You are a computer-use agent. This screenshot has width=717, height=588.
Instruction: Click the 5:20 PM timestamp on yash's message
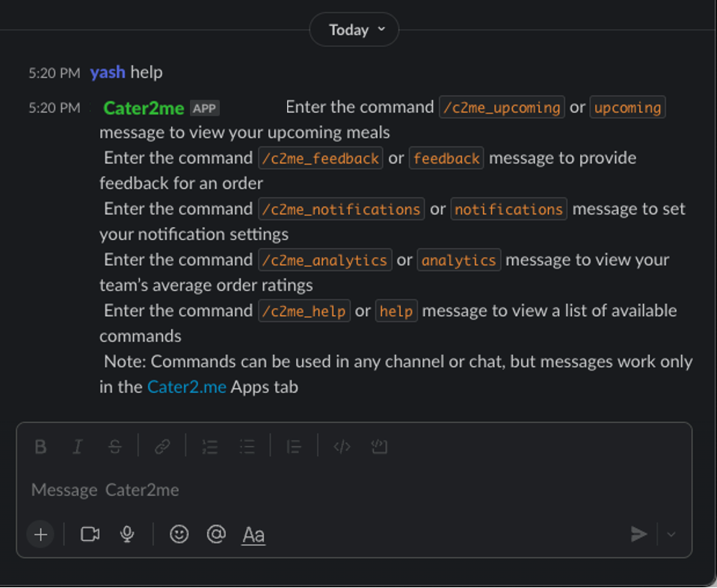[x=55, y=72]
